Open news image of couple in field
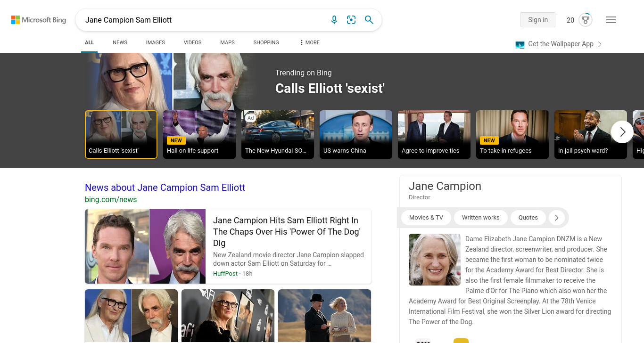This screenshot has width=644, height=343. pyautogui.click(x=324, y=316)
